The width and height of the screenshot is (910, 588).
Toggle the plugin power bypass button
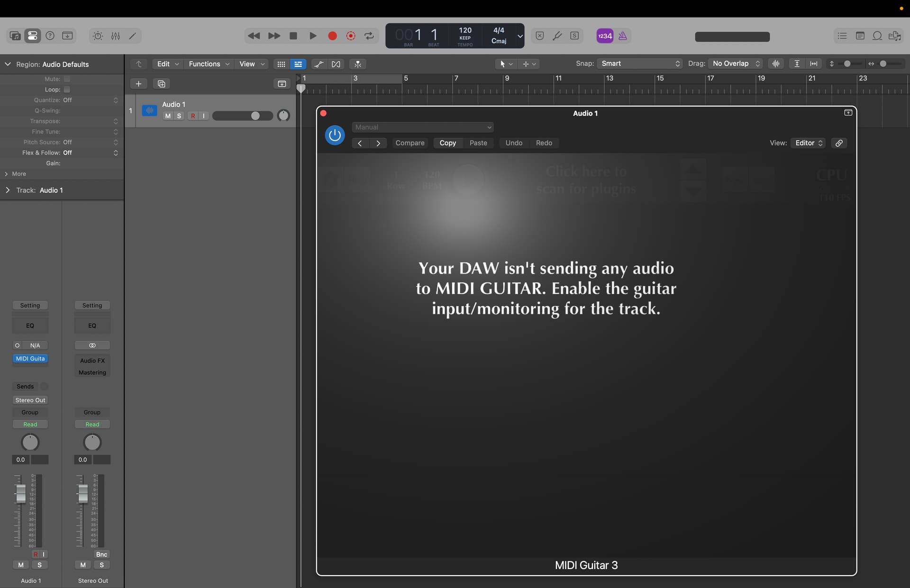point(335,135)
